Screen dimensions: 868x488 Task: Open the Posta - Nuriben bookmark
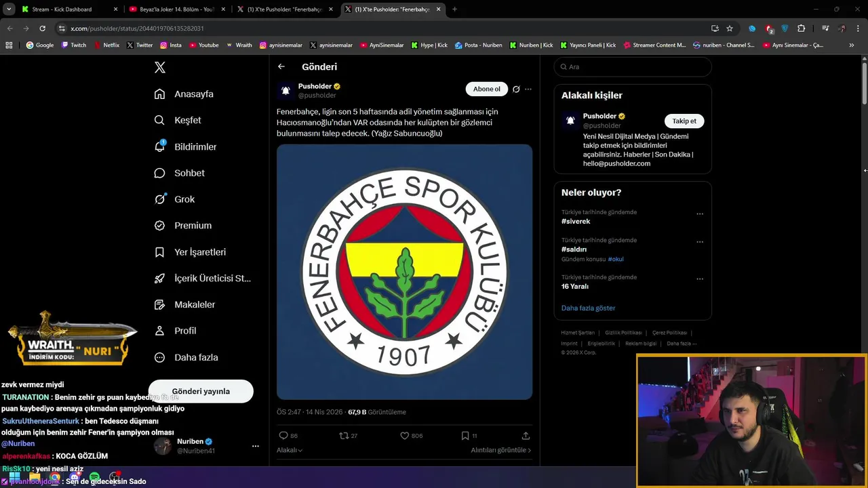(479, 45)
